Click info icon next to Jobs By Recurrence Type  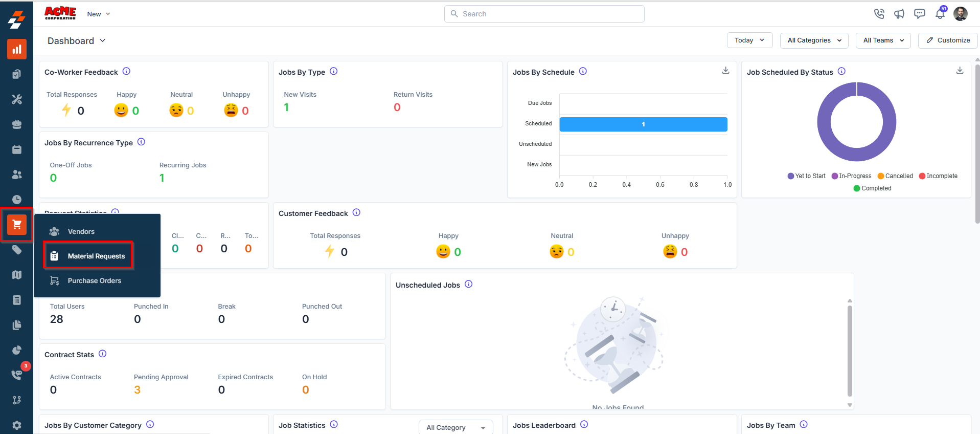pyautogui.click(x=141, y=142)
